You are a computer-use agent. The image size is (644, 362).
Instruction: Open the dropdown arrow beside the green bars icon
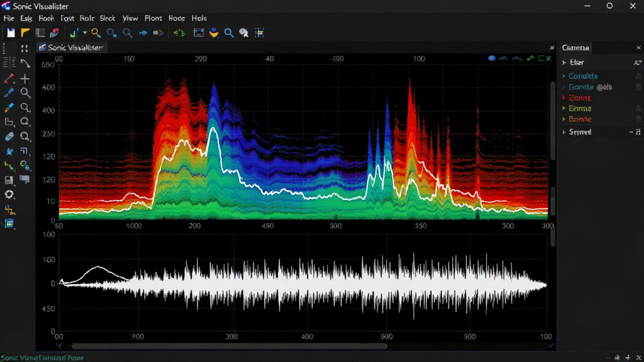tap(85, 33)
